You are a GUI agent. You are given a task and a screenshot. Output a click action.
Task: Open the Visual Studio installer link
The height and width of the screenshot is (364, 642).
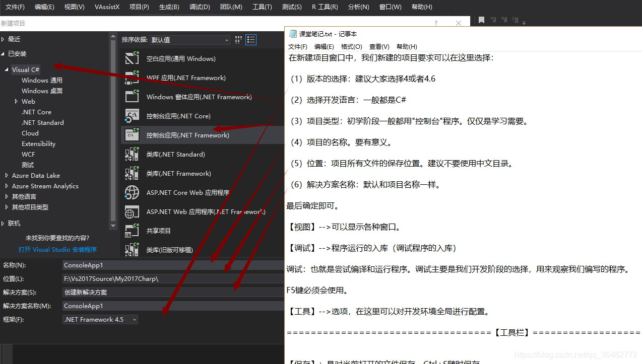coord(57,249)
